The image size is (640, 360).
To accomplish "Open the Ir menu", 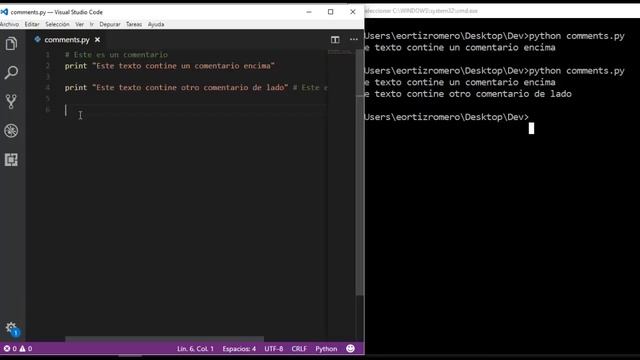I will (x=92, y=24).
